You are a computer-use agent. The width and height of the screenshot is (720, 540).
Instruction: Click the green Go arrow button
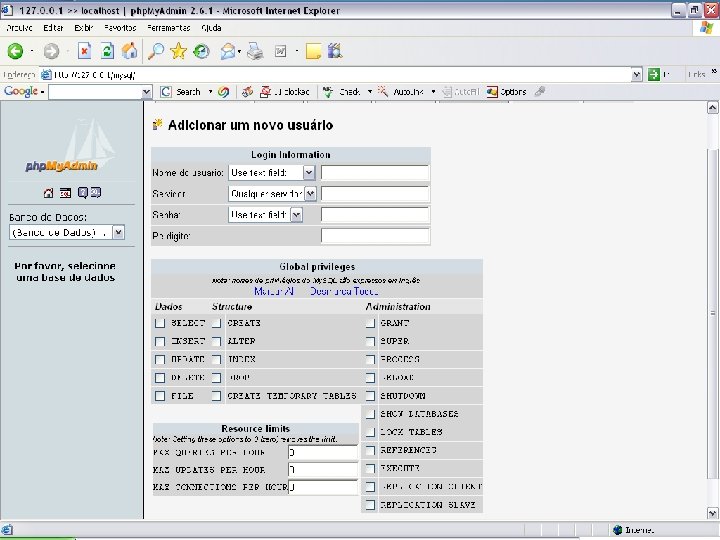pos(653,74)
